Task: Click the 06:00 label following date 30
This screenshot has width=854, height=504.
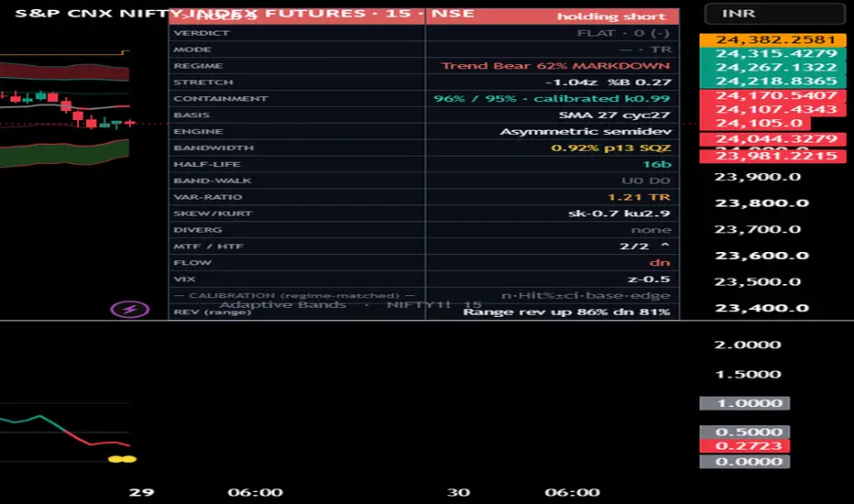Action: coord(572,493)
